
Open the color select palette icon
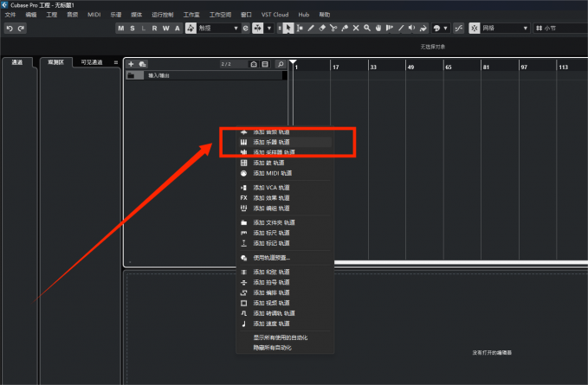436,28
